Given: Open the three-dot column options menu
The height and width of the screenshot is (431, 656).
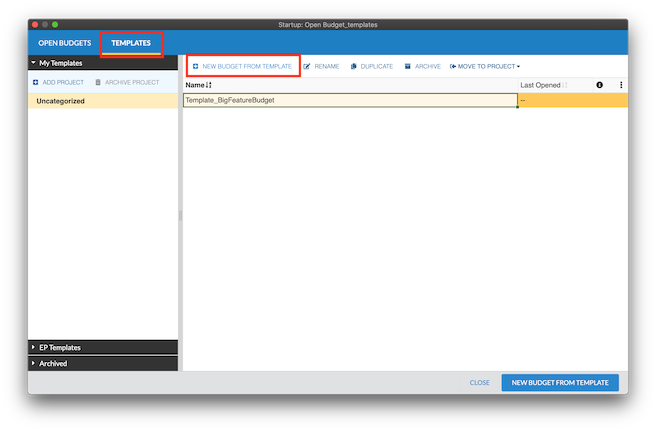Looking at the screenshot, I should 621,85.
